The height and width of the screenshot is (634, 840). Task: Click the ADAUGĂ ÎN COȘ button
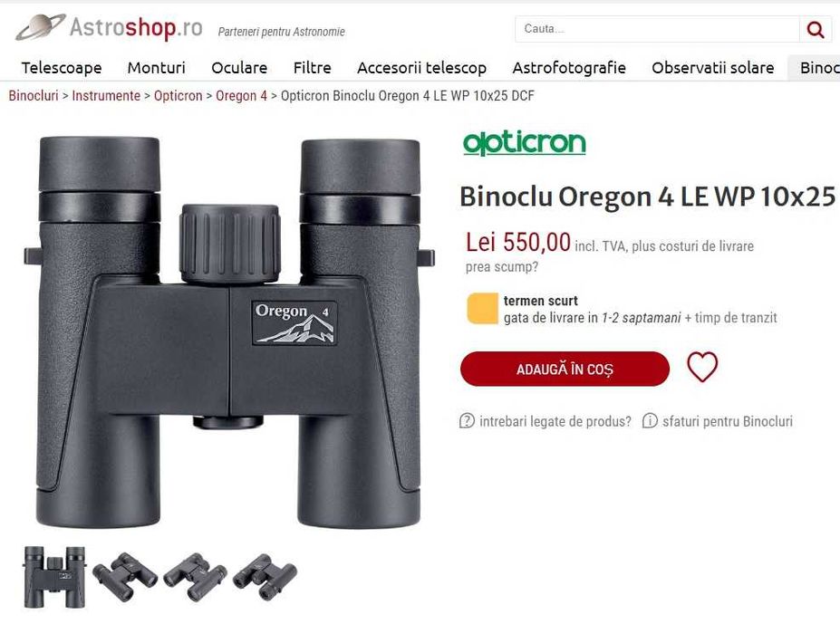565,369
